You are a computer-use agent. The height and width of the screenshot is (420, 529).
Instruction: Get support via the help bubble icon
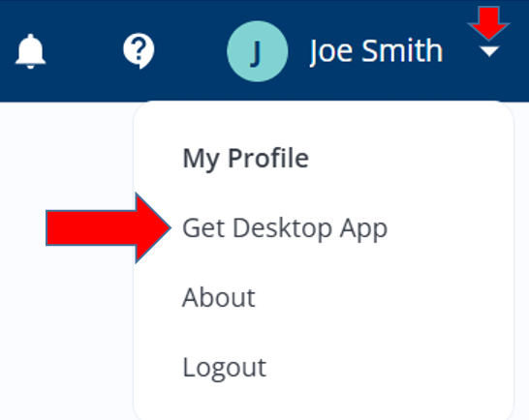139,51
